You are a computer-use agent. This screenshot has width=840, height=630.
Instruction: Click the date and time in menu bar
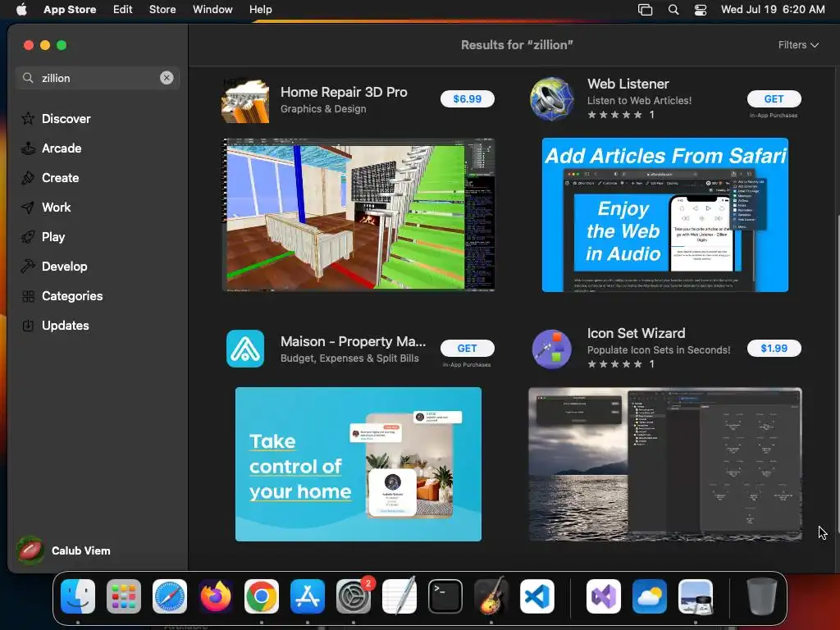coord(773,9)
